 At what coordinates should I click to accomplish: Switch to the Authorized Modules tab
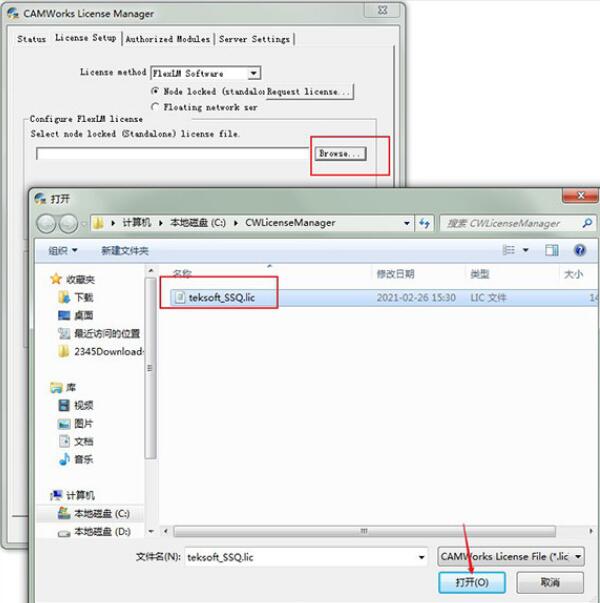[x=168, y=39]
